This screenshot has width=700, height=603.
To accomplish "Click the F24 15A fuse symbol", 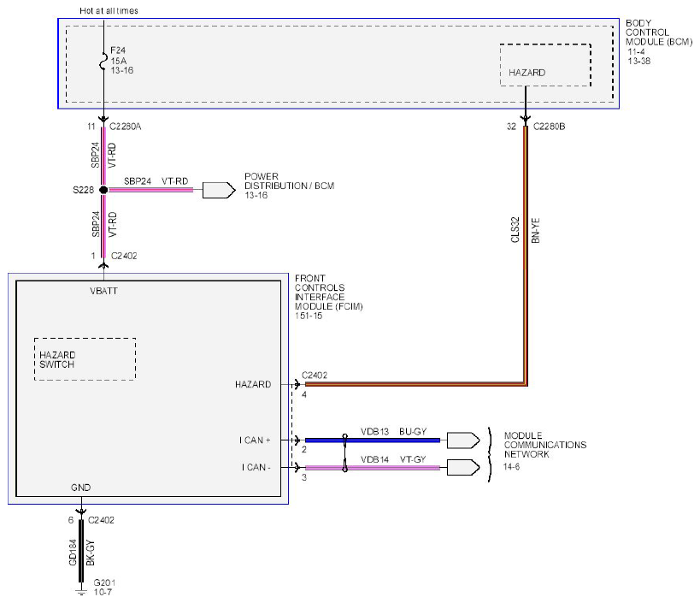I will (103, 62).
